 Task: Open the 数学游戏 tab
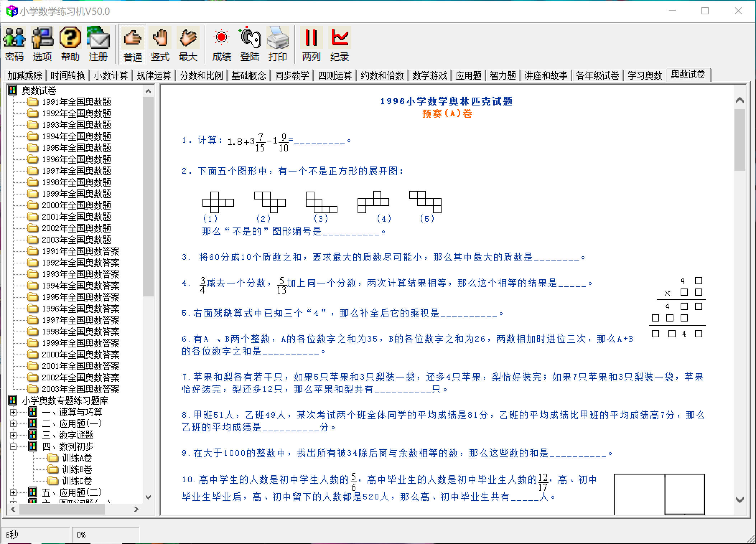coord(429,75)
